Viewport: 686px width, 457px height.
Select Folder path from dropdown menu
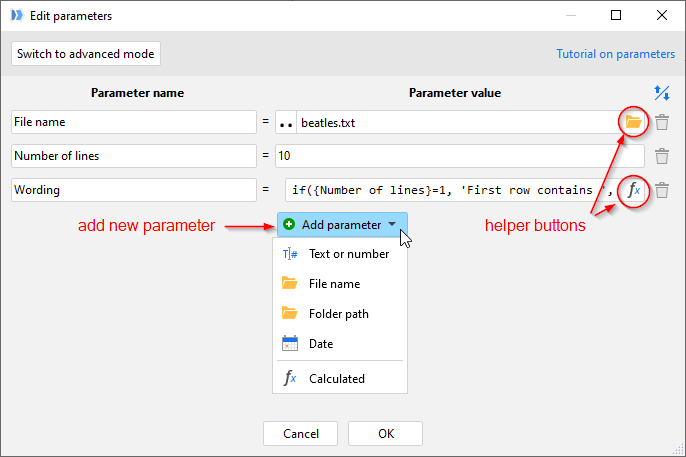(x=340, y=314)
